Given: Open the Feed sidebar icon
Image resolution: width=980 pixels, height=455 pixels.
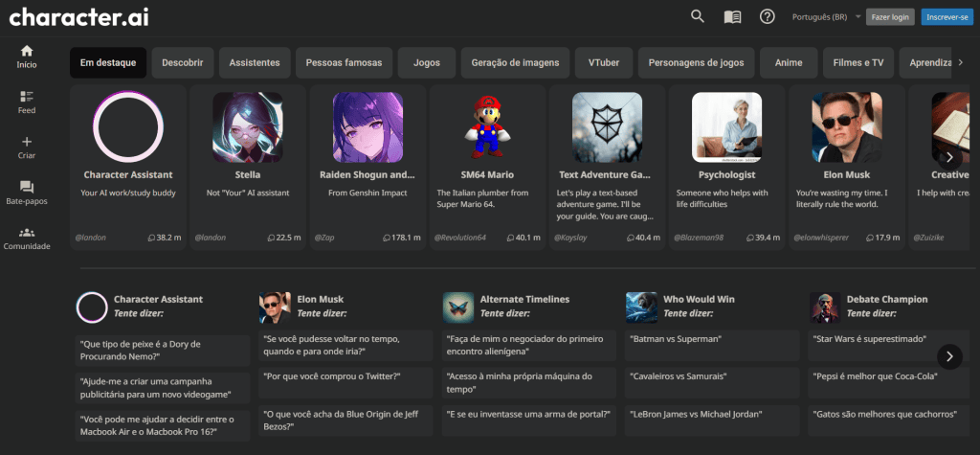Looking at the screenshot, I should pos(27,97).
